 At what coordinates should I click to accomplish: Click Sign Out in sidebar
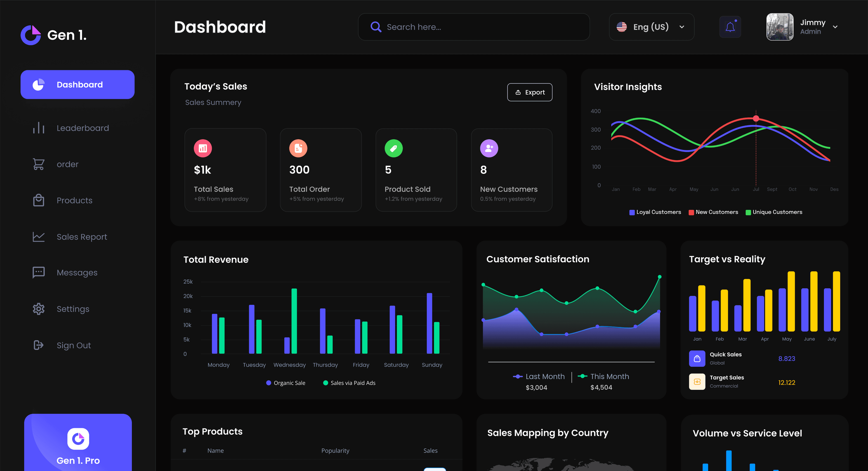click(x=73, y=345)
